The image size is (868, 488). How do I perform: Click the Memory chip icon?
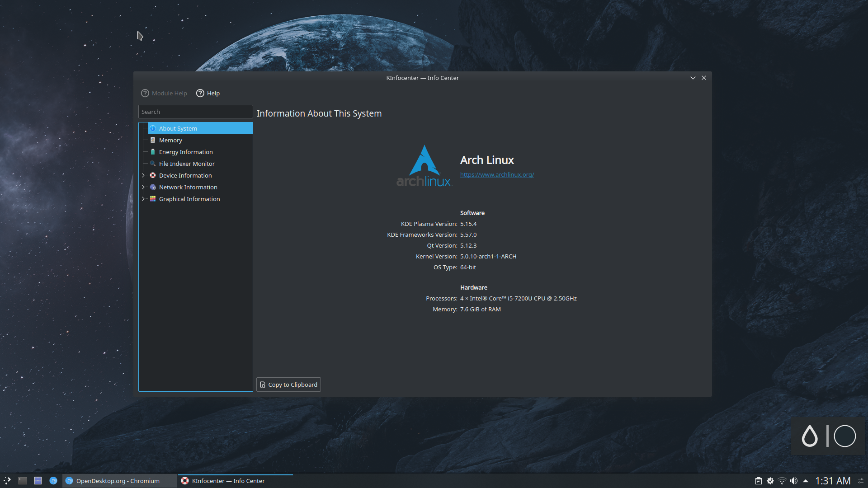coord(153,140)
